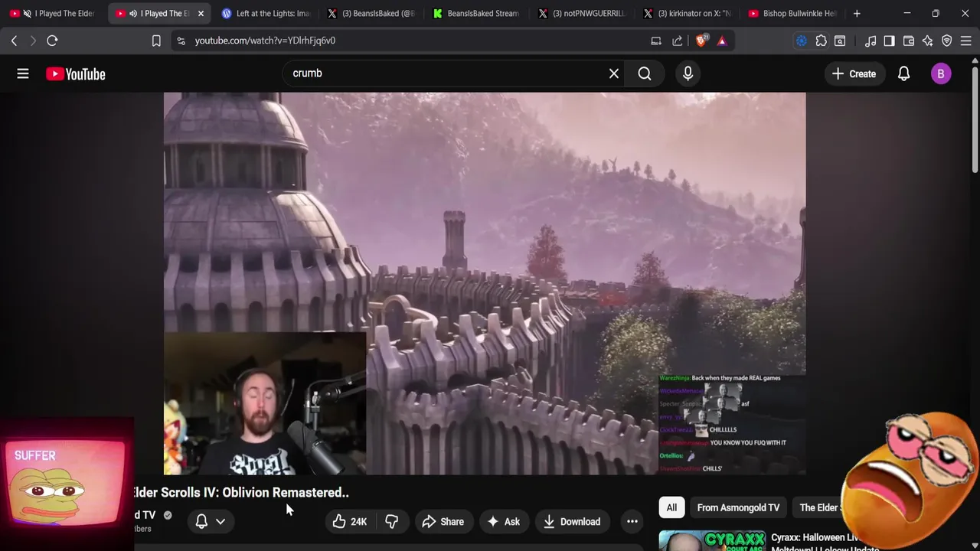Open the blue swirl extension icon
Image resolution: width=980 pixels, height=551 pixels.
click(802, 41)
